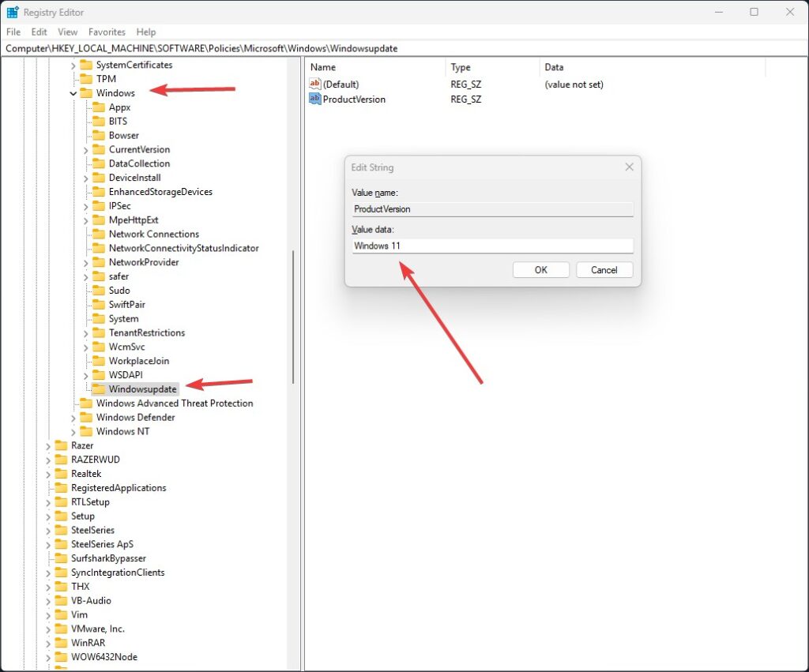Viewport: 809px width, 672px height.
Task: Select the Network Connections folder icon
Action: pyautogui.click(x=99, y=235)
